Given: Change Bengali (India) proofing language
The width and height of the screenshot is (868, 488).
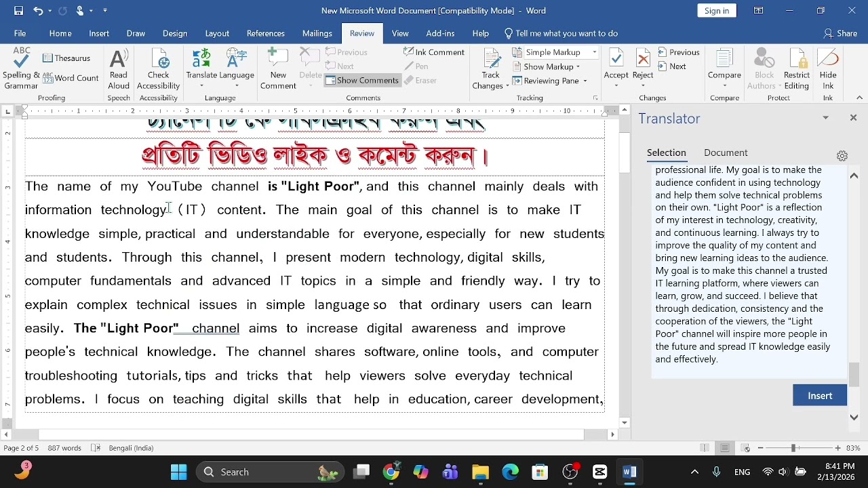Looking at the screenshot, I should click(131, 448).
